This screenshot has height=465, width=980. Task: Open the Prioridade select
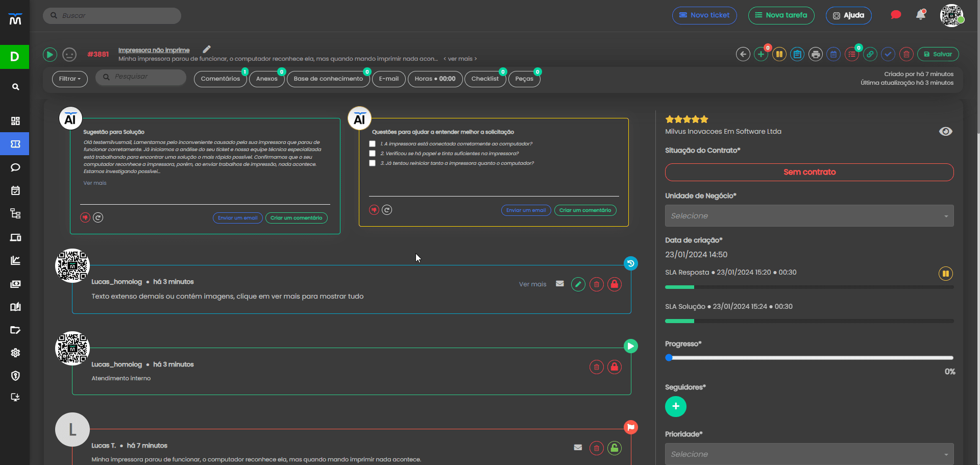point(809,454)
